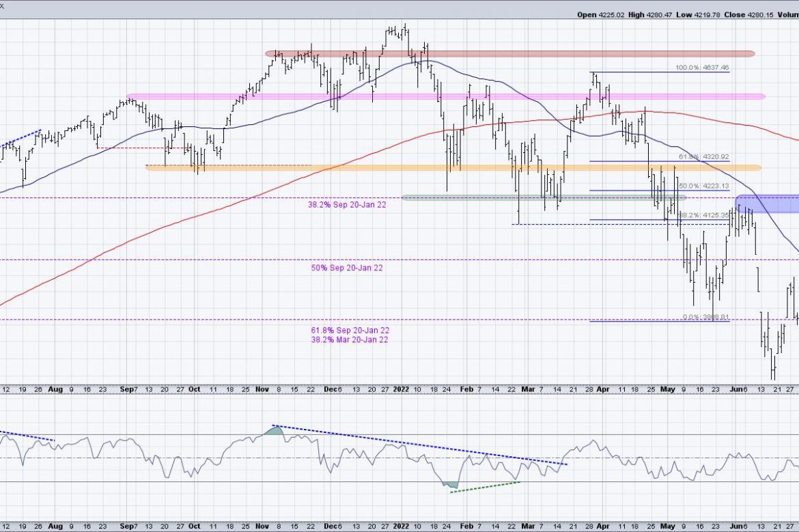This screenshot has height=532, width=799.
Task: Click the pink horizontal support band
Action: coord(444,97)
